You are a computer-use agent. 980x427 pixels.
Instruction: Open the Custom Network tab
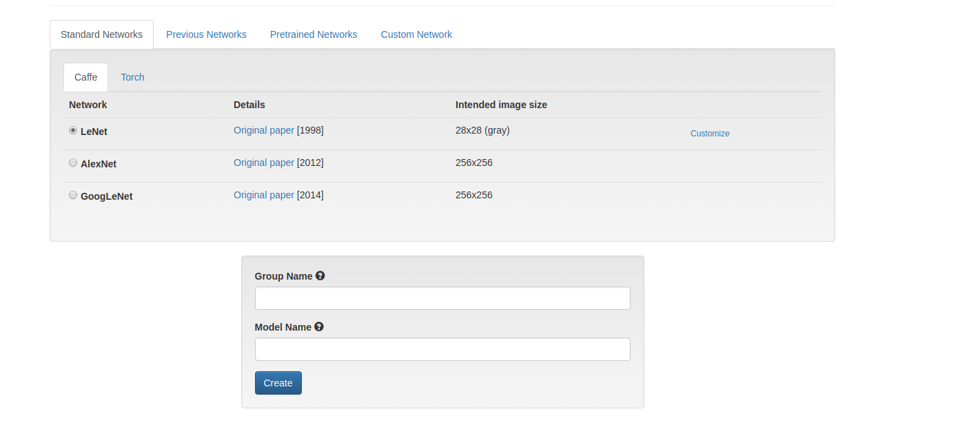[416, 34]
